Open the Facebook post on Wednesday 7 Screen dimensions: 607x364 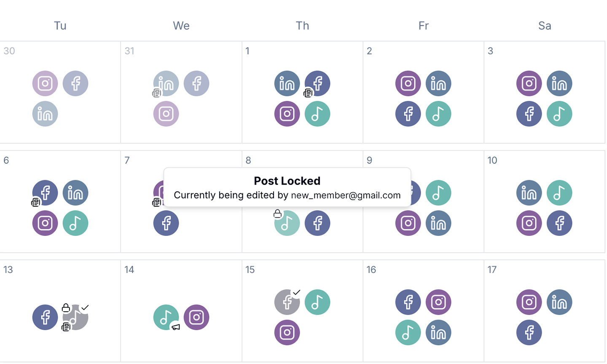click(x=166, y=223)
